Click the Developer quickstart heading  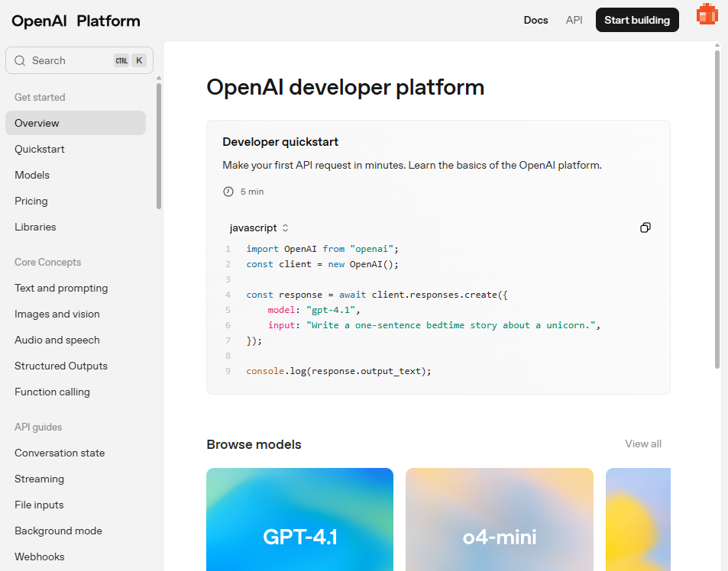point(280,142)
